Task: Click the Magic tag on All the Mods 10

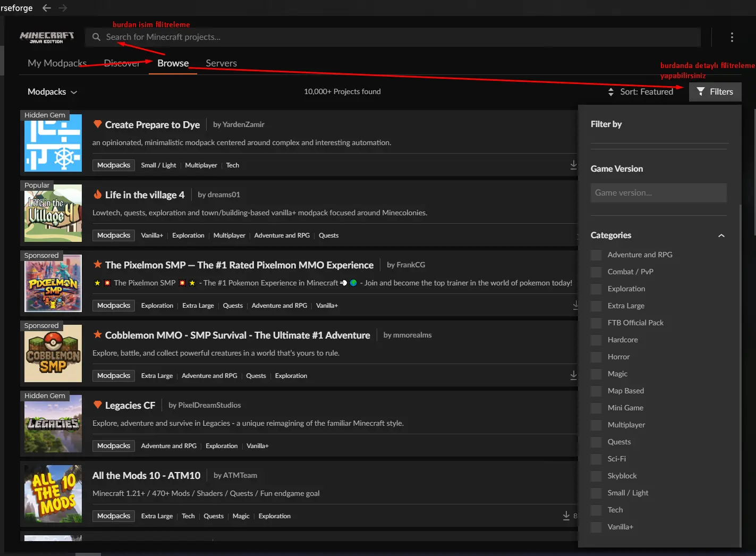Action: tap(241, 516)
